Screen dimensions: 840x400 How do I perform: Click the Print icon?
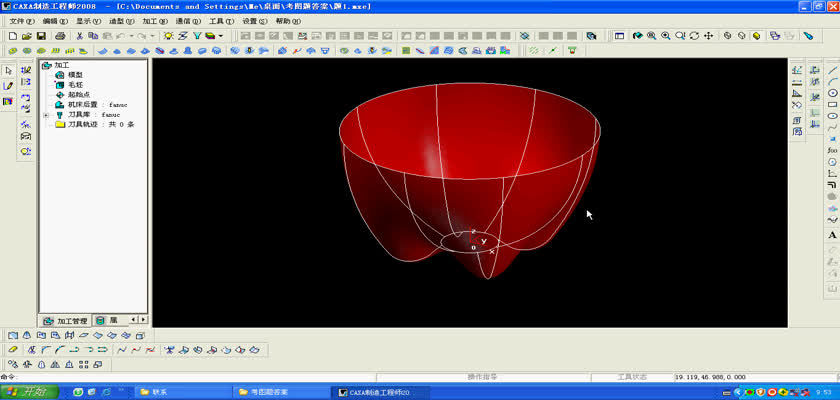[x=61, y=36]
